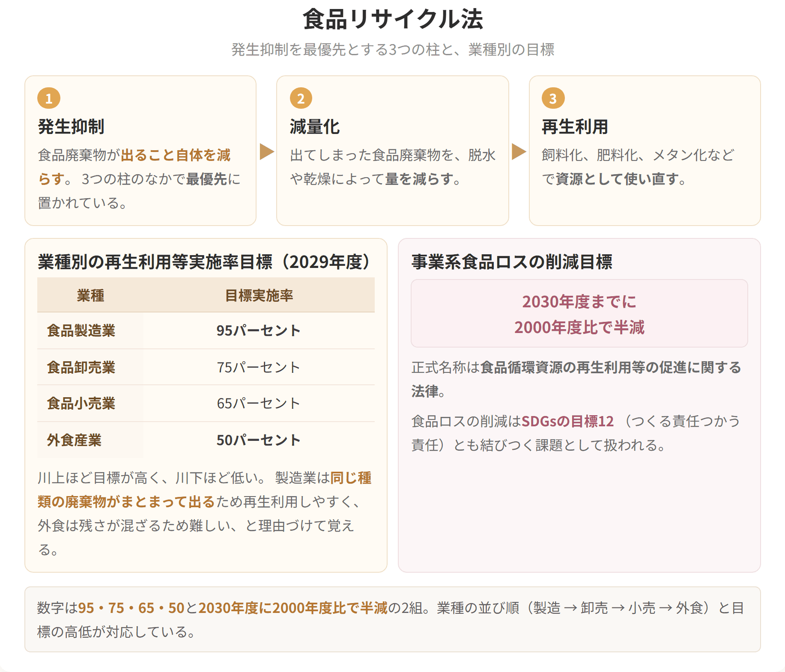This screenshot has width=785, height=672.
Task: Click the bold text 資源として使い直す
Action: coord(617,179)
